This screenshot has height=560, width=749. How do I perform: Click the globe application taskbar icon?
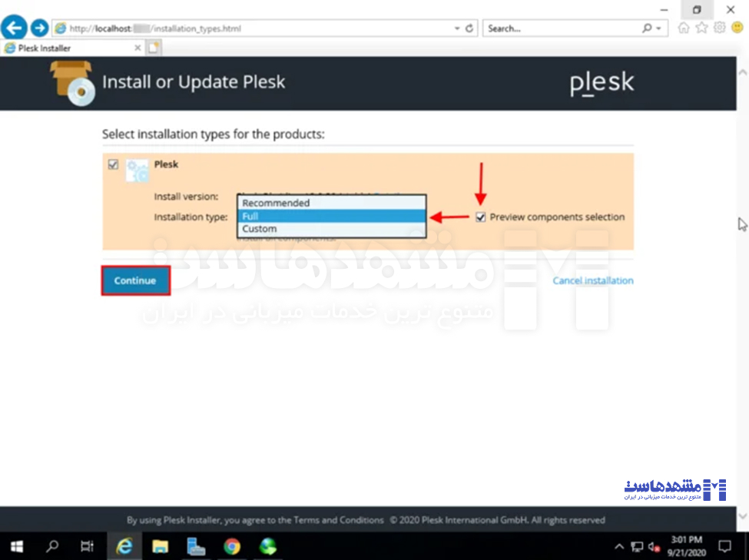(268, 546)
